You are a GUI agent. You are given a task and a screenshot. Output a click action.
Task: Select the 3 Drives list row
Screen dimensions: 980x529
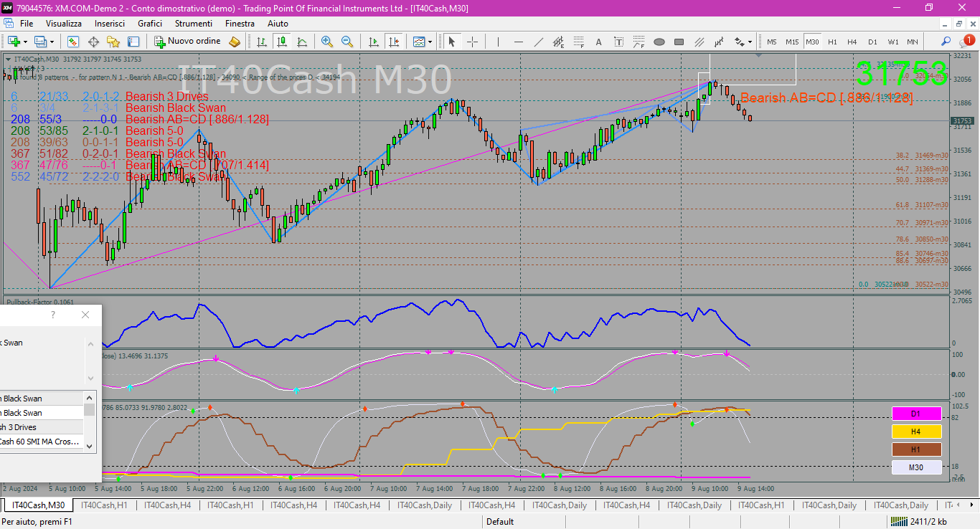click(42, 427)
